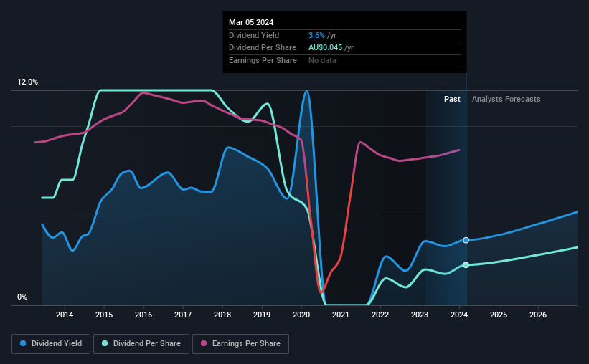Click the 2014 year label on the x-axis

(x=65, y=315)
